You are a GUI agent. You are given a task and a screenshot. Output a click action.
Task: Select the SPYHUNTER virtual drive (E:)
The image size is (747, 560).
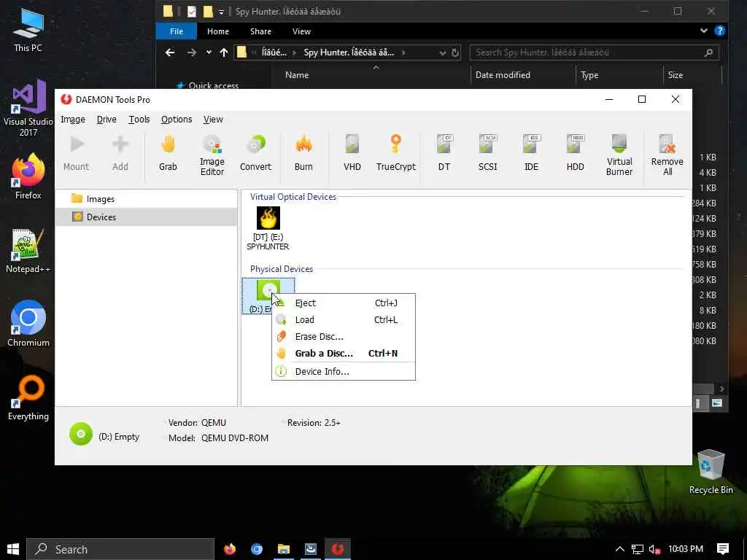tap(268, 228)
